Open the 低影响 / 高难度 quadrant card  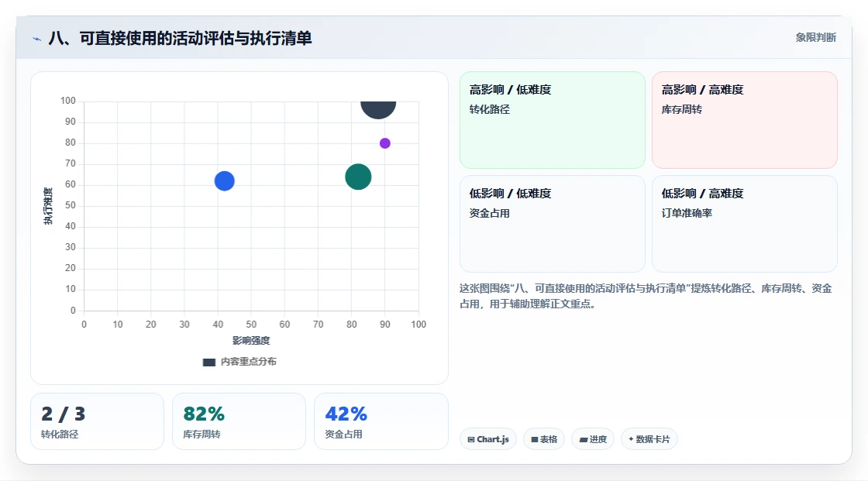(745, 224)
